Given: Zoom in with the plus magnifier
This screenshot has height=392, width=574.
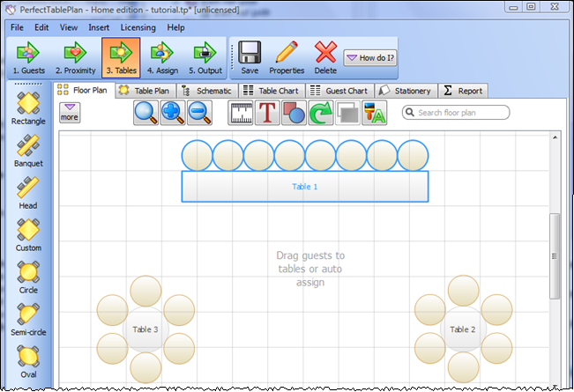Looking at the screenshot, I should point(173,113).
